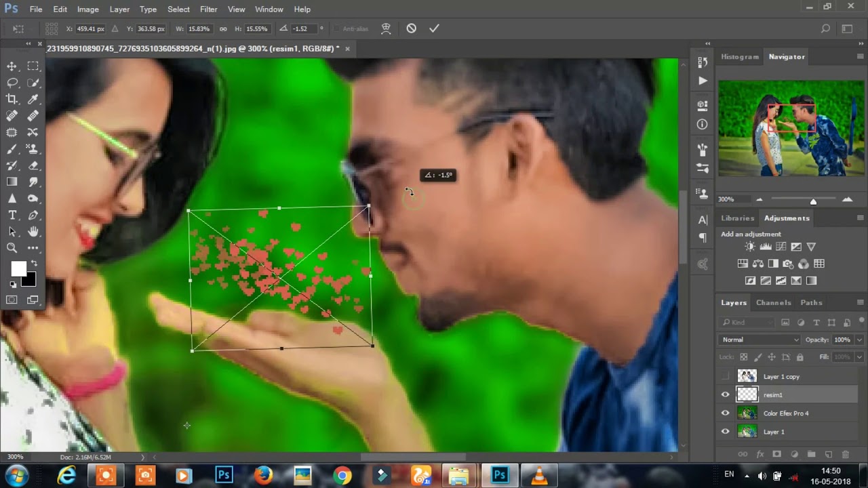The height and width of the screenshot is (488, 868).
Task: Select the Pen tool
Action: [33, 215]
